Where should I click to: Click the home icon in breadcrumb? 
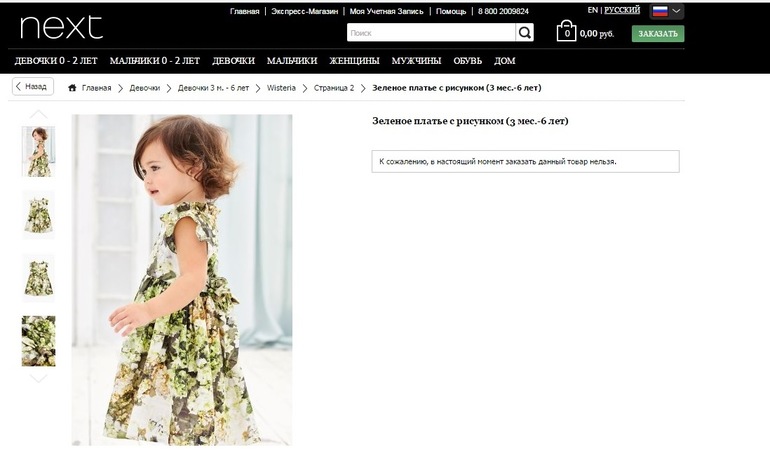click(73, 88)
